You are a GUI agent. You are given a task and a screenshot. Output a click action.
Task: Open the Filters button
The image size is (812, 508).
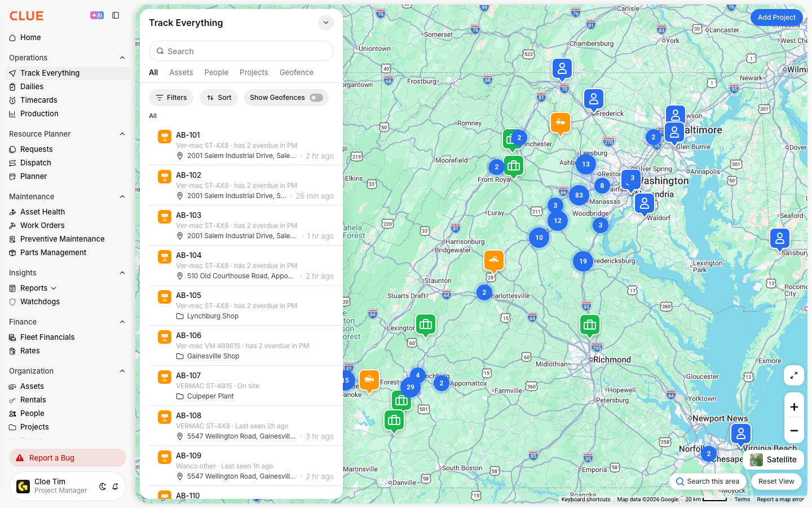pos(171,98)
